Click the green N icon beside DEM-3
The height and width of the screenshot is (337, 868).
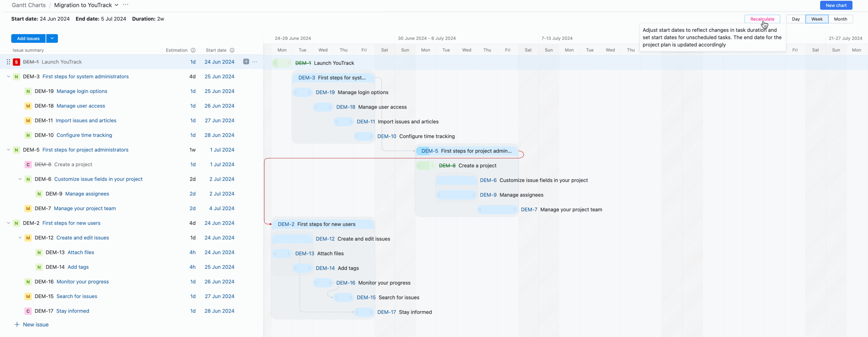tap(16, 77)
